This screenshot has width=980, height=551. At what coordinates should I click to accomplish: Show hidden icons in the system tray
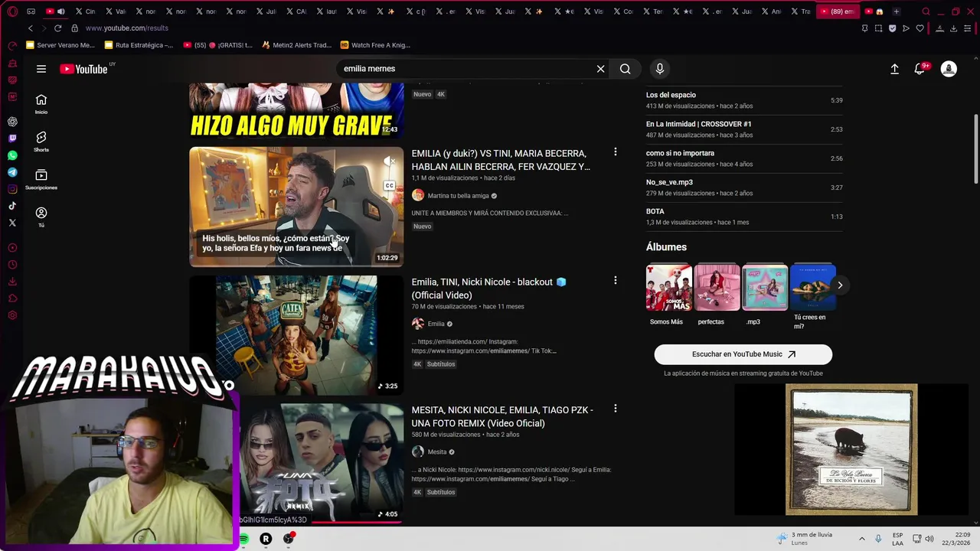861,539
